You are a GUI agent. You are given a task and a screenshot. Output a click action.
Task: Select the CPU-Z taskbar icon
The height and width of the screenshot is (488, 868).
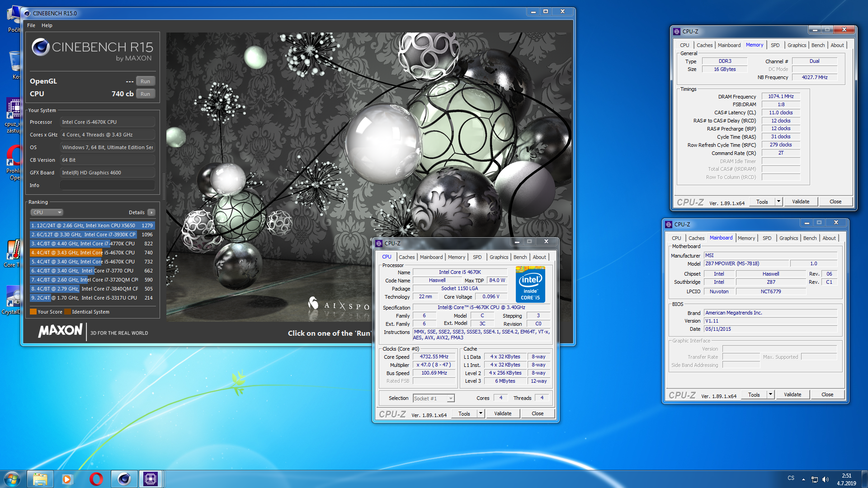[151, 479]
